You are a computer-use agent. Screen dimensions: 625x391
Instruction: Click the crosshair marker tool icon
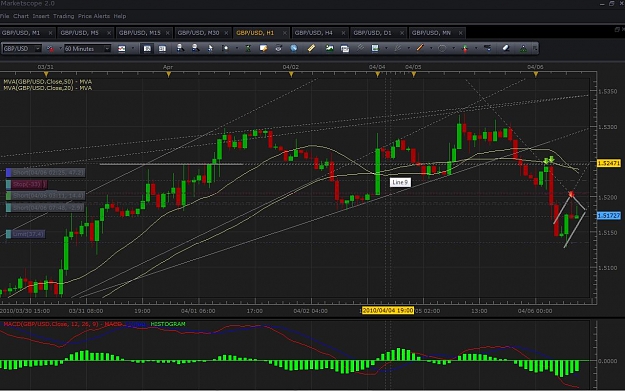point(225,48)
